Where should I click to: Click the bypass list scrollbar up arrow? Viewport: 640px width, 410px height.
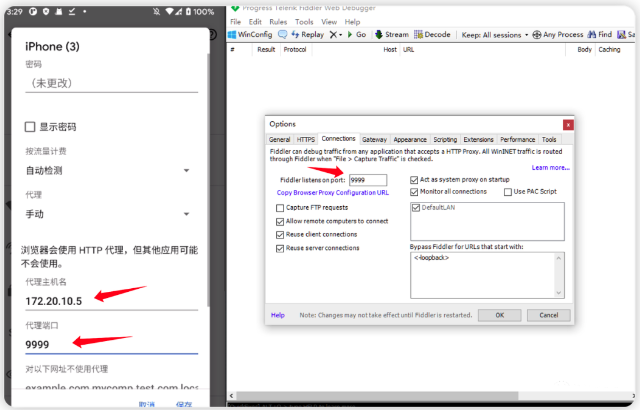coord(559,258)
